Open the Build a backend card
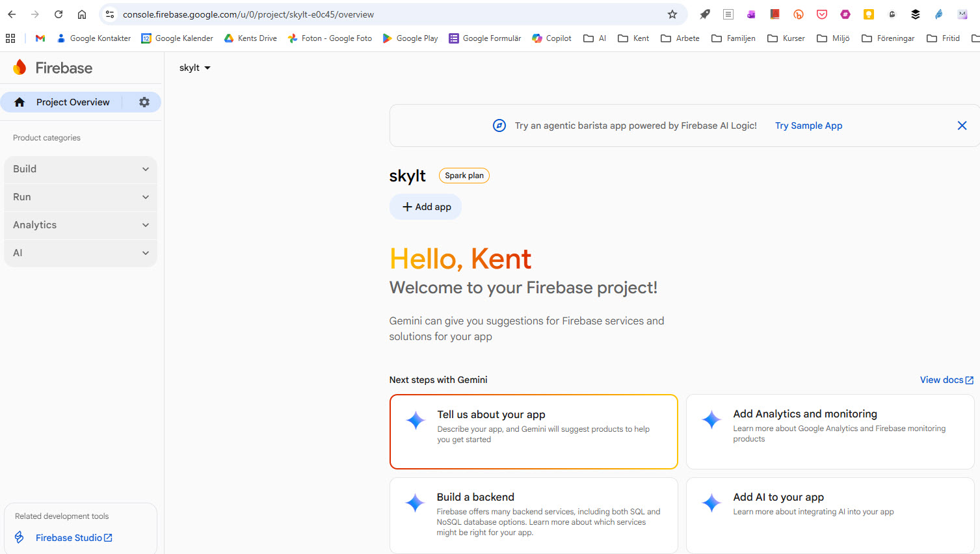 coord(533,516)
